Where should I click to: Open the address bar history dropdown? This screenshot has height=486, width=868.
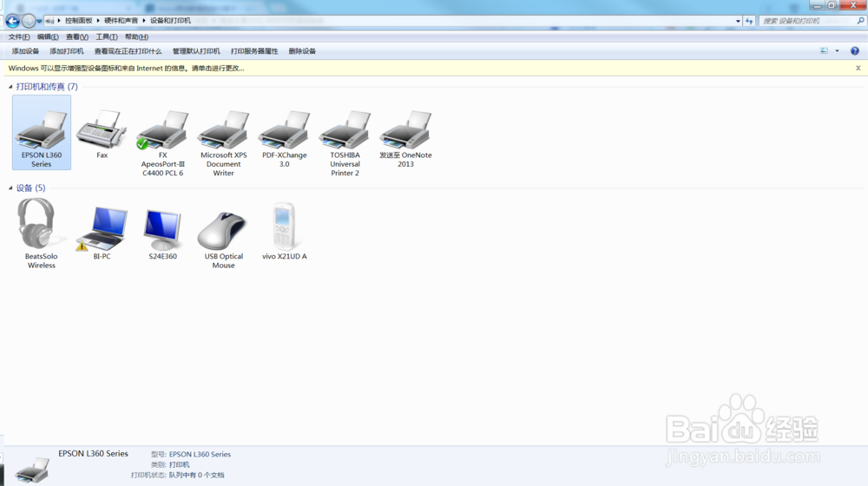tap(738, 21)
